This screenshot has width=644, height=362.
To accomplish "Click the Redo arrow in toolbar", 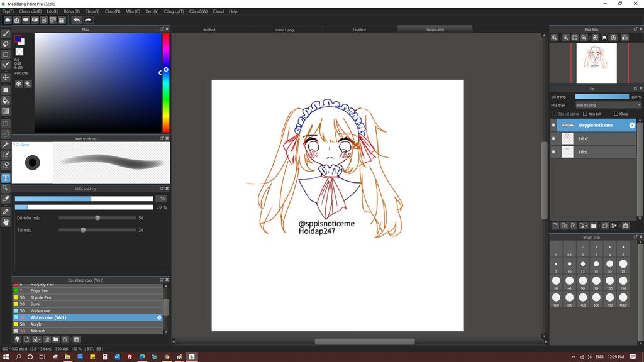I will point(88,19).
